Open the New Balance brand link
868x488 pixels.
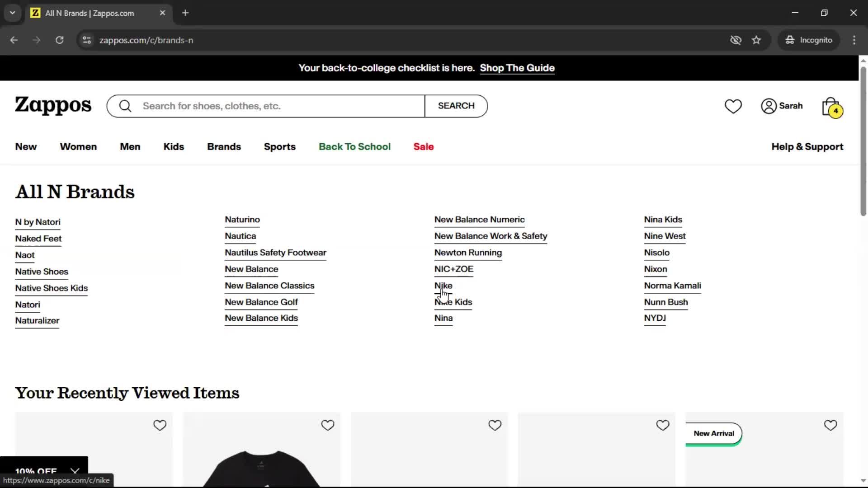[251, 269]
